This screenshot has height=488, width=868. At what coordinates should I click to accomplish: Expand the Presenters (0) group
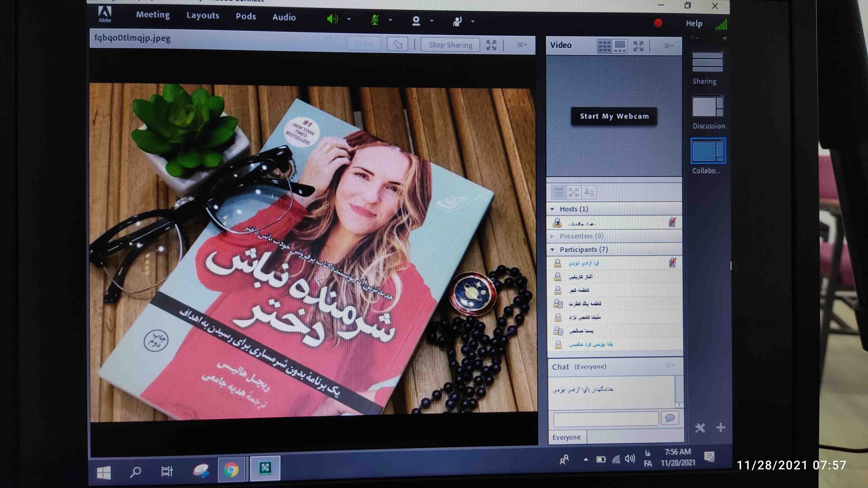(552, 236)
